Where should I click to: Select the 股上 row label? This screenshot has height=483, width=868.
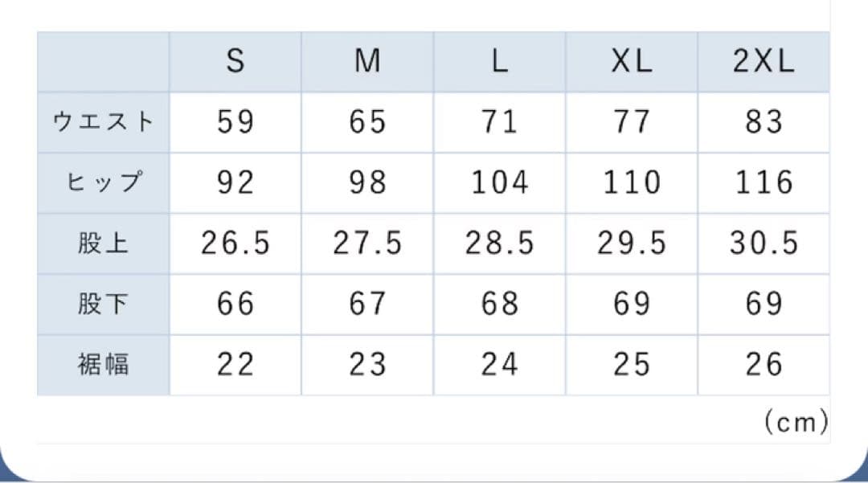[103, 244]
